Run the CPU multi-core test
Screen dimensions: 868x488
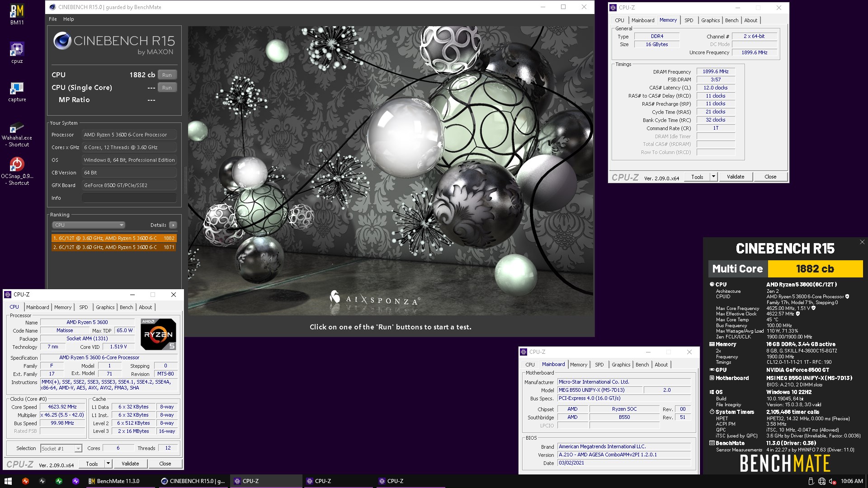(x=167, y=75)
